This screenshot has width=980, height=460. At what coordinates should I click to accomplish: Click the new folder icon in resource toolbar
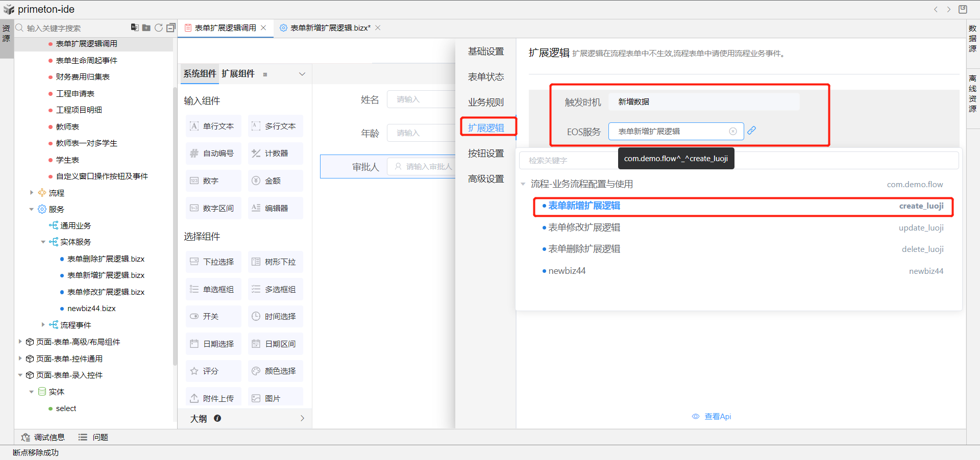click(x=146, y=28)
